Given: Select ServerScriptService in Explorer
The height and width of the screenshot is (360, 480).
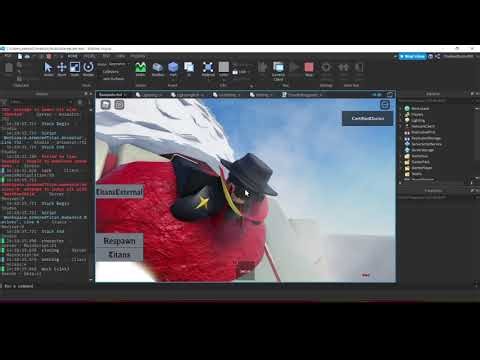Looking at the screenshot, I should coord(426,144).
